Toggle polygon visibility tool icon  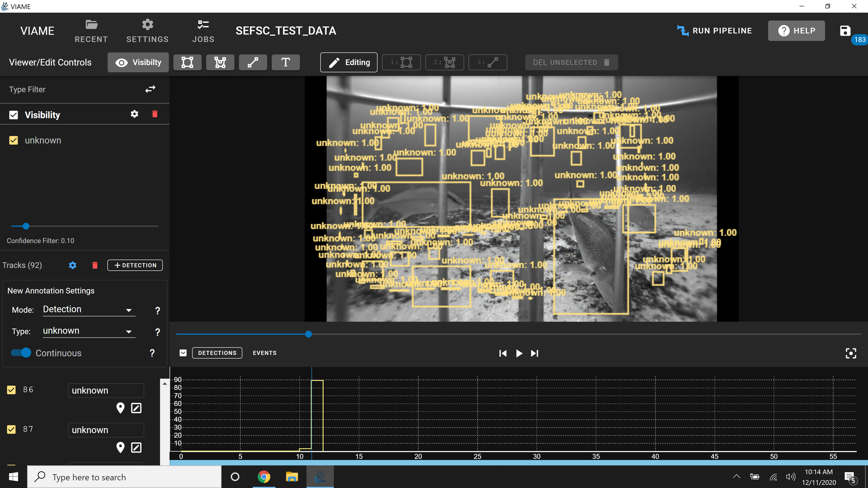click(x=220, y=62)
